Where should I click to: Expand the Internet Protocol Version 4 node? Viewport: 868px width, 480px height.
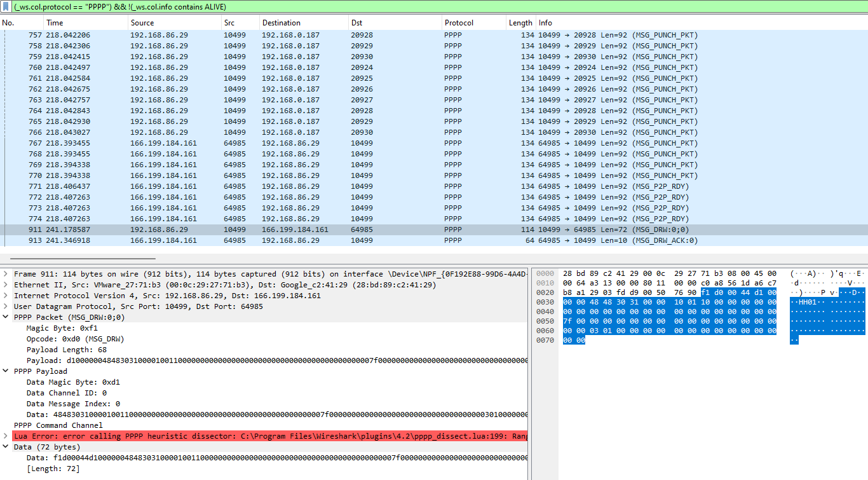[x=6, y=296]
